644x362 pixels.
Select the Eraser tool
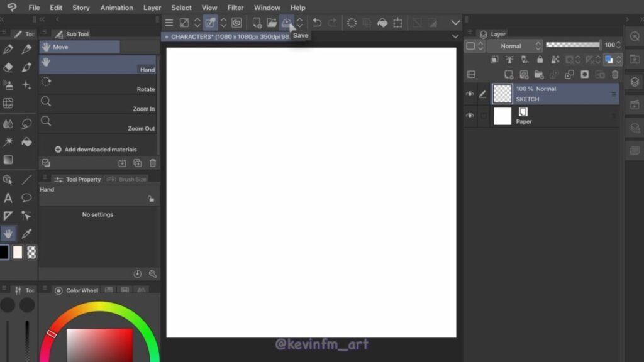8,67
